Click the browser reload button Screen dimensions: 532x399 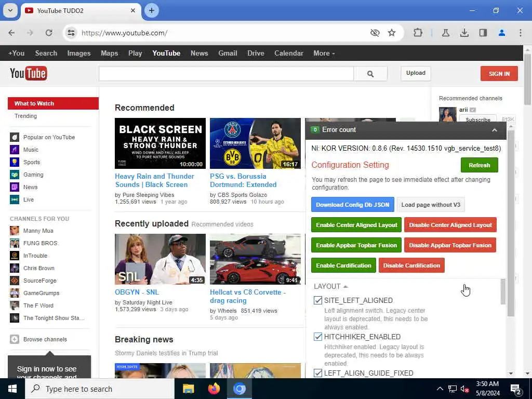pyautogui.click(x=49, y=33)
